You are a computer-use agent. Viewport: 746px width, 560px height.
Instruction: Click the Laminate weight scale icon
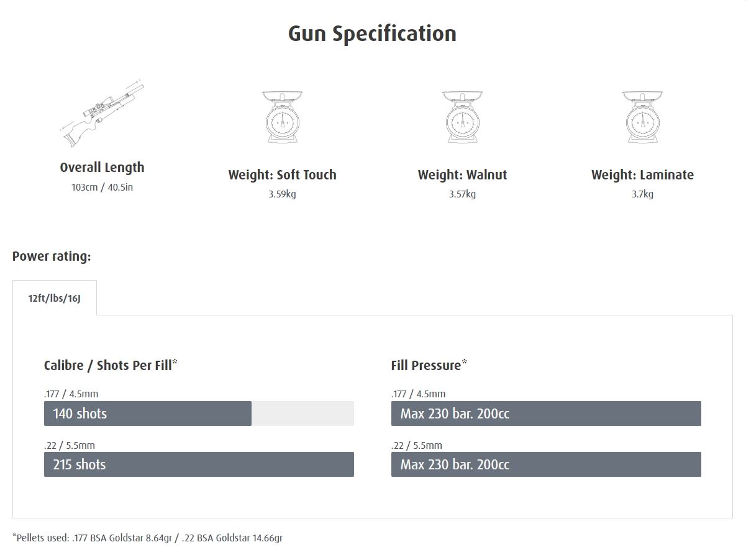click(x=642, y=117)
